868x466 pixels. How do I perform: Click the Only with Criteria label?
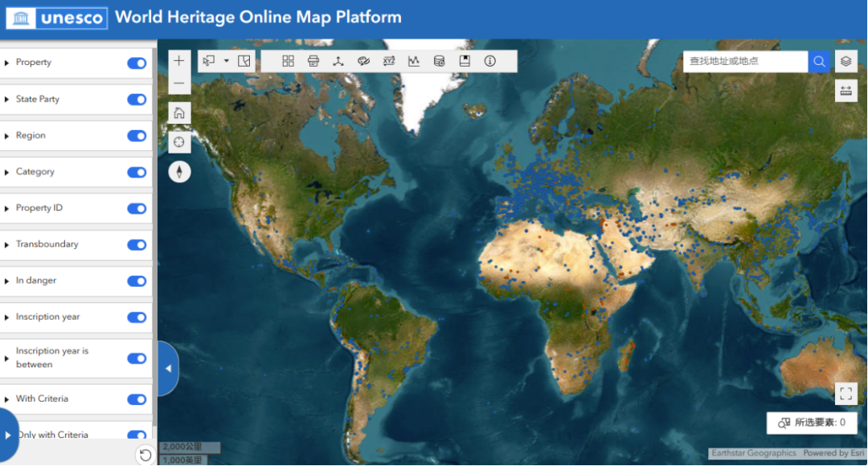pyautogui.click(x=52, y=435)
